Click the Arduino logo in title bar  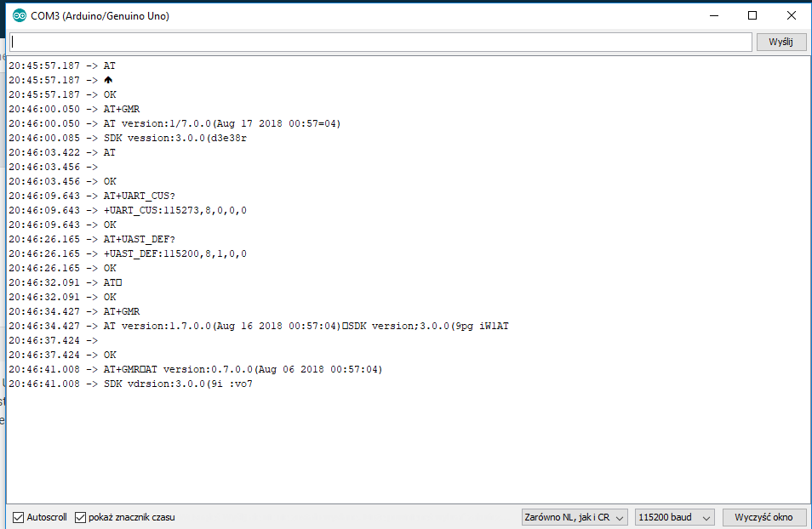coord(20,16)
